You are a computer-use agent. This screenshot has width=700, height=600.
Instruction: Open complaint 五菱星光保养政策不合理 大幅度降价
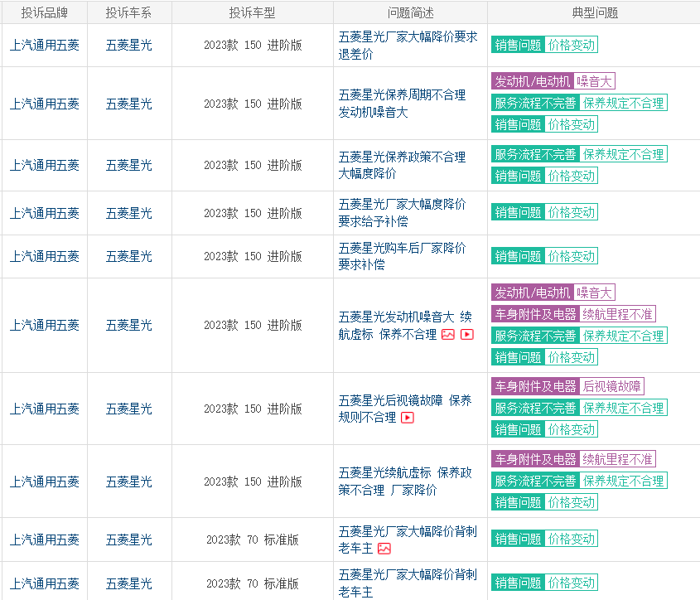(403, 165)
